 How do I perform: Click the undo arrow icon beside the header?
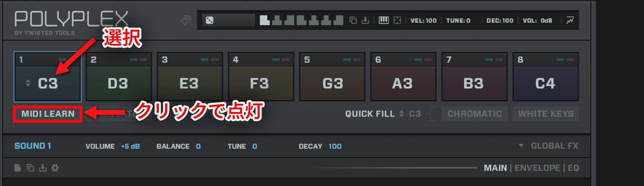[x=186, y=21]
